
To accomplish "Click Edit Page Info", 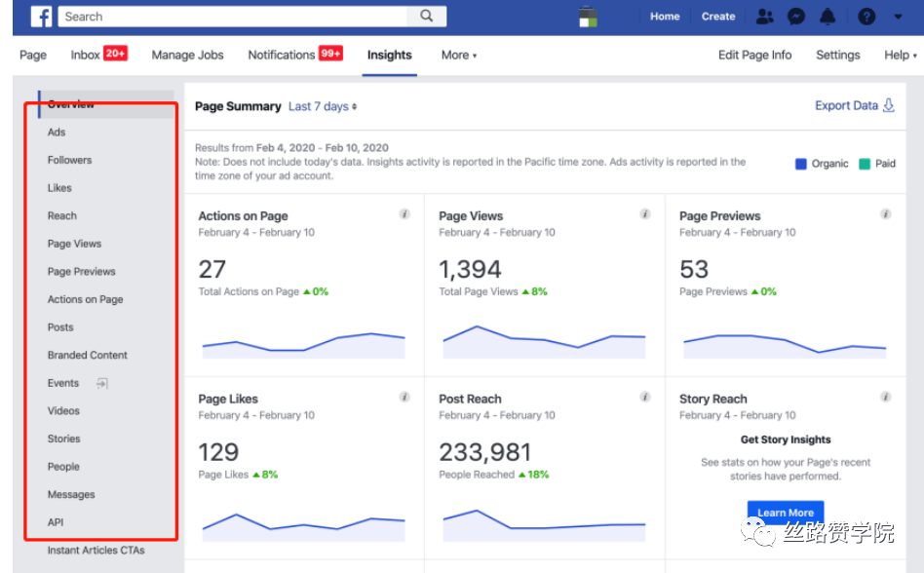I will click(754, 55).
